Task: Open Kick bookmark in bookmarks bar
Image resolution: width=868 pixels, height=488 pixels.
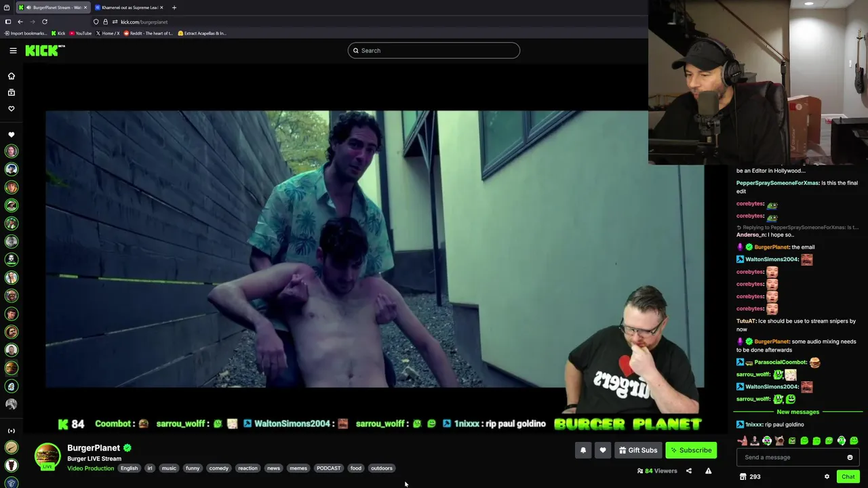Action: coord(58,33)
